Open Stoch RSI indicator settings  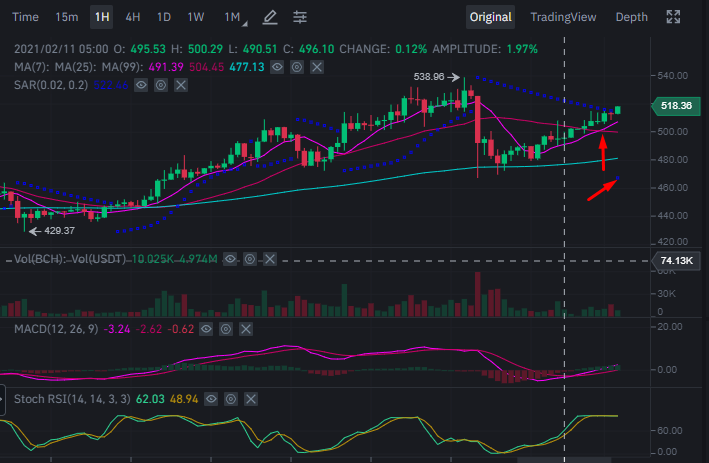[231, 399]
